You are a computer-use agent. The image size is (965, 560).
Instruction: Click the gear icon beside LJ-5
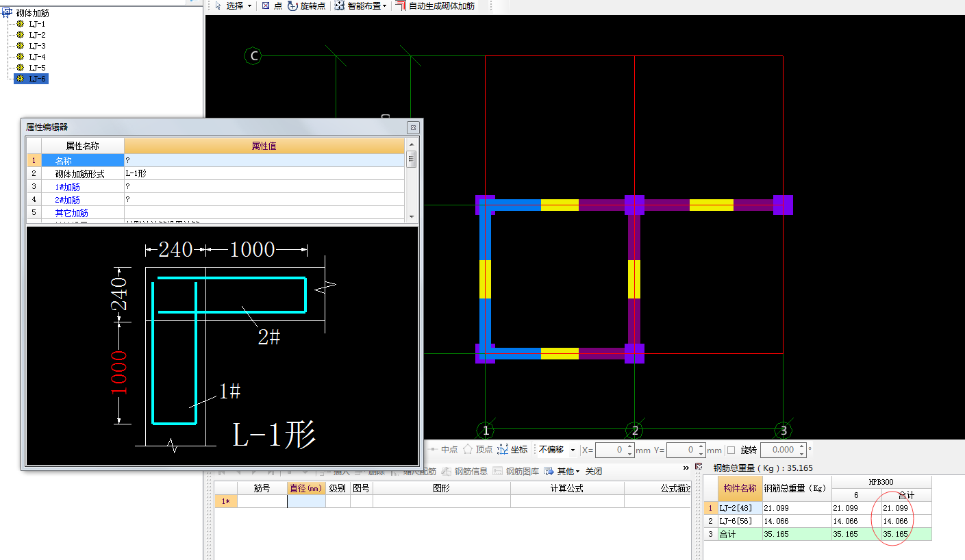pos(20,68)
